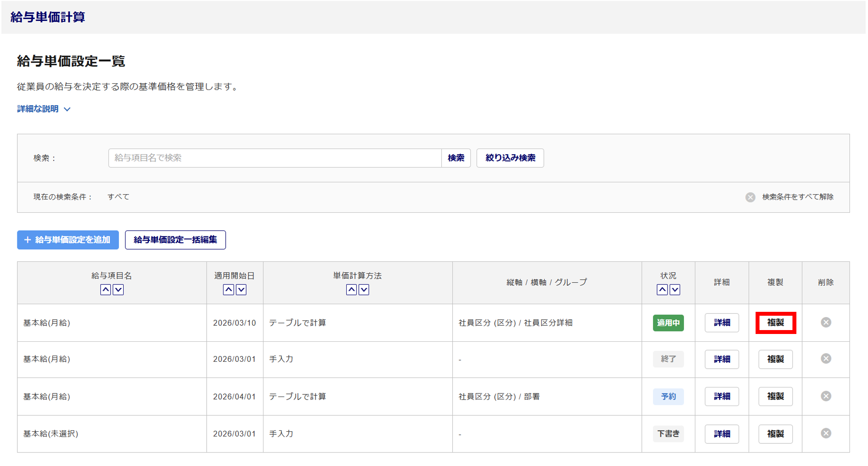Open 給与単価設定一括編集
The height and width of the screenshot is (466, 868).
tap(175, 240)
